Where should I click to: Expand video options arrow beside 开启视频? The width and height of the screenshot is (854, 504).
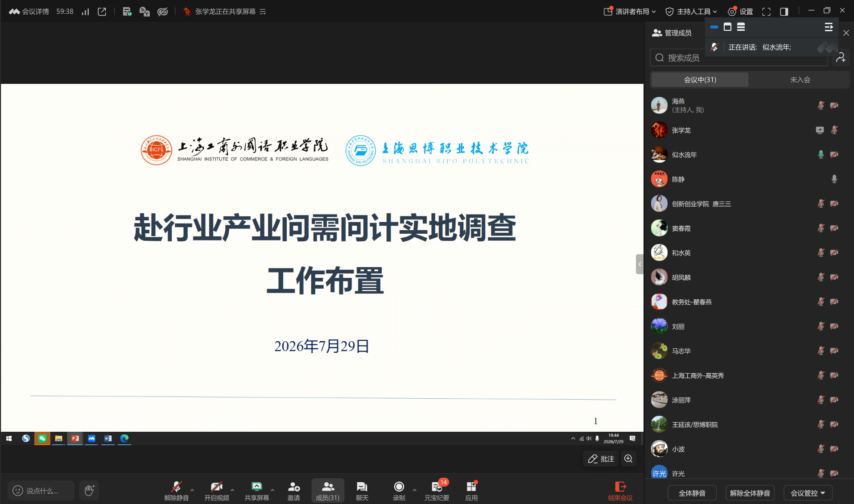[232, 490]
